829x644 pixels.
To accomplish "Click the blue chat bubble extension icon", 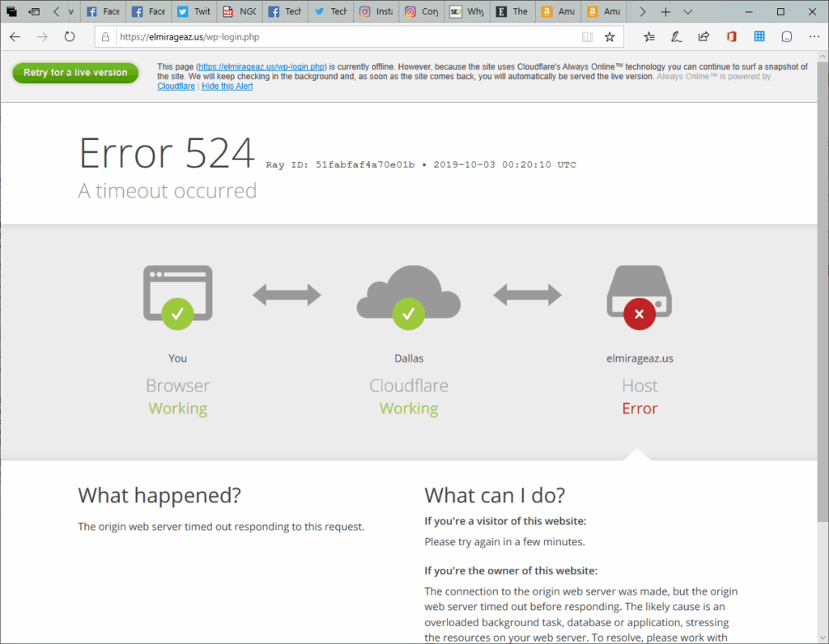I will 787,36.
